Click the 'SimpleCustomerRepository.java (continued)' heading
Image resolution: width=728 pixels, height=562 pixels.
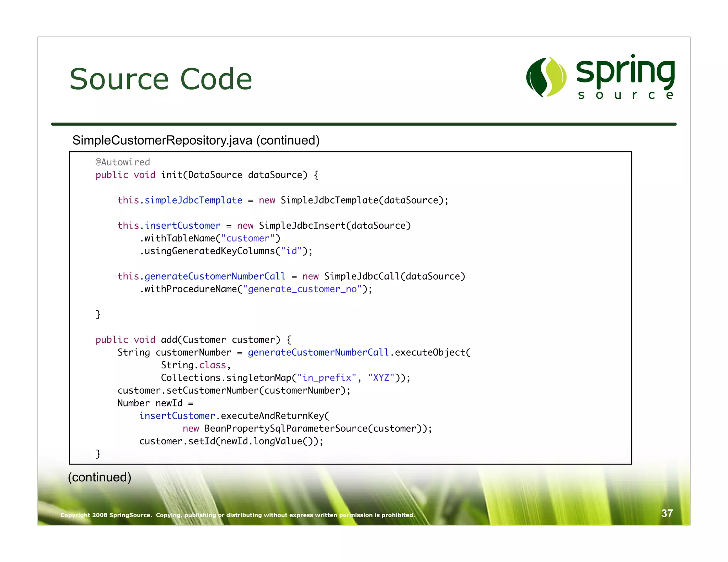(196, 140)
